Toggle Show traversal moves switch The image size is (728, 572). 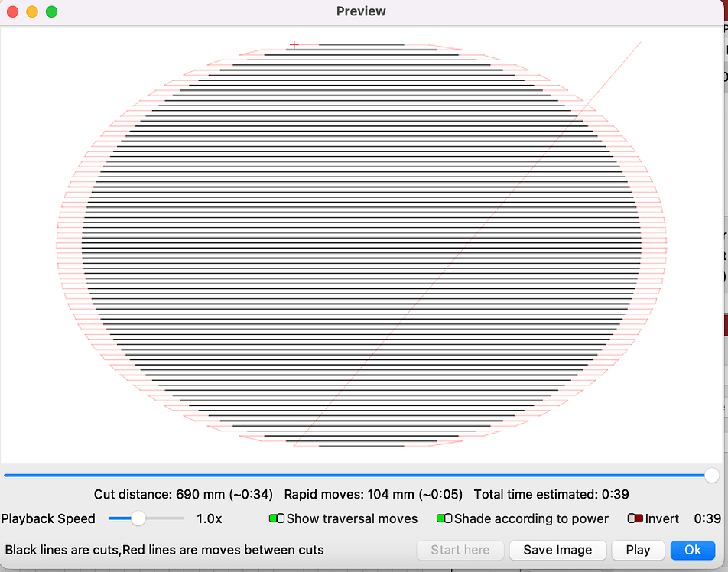[277, 518]
